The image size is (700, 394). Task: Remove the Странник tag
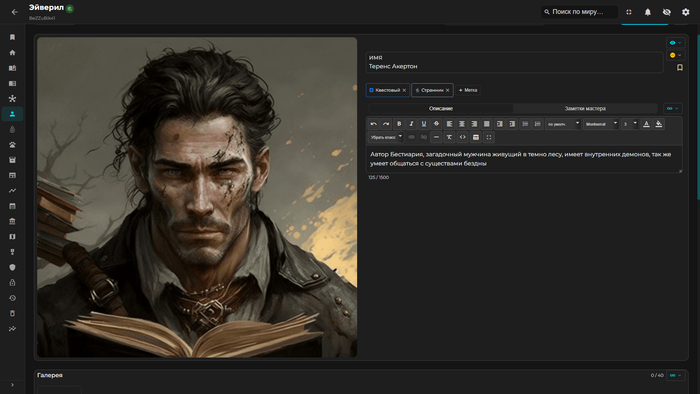click(x=447, y=90)
